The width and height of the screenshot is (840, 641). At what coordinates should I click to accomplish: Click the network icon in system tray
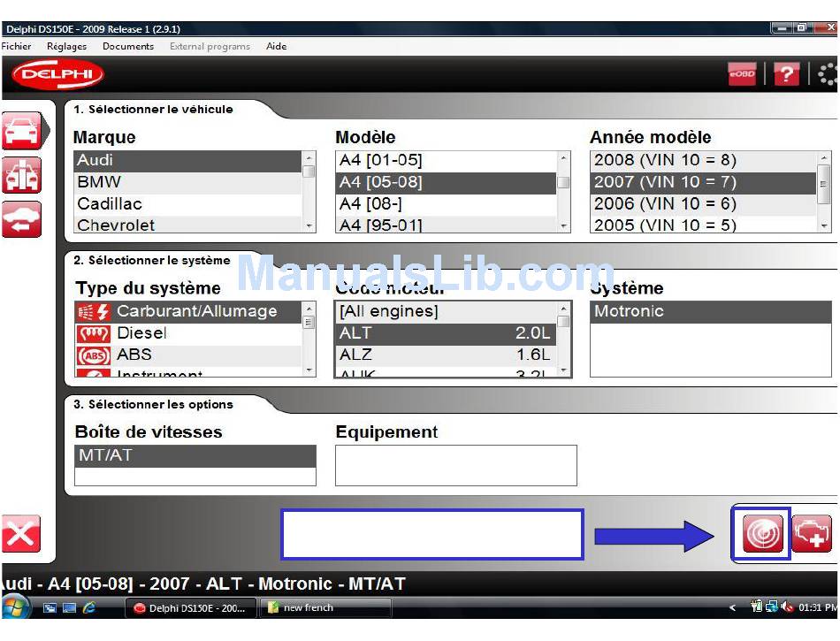click(x=772, y=607)
